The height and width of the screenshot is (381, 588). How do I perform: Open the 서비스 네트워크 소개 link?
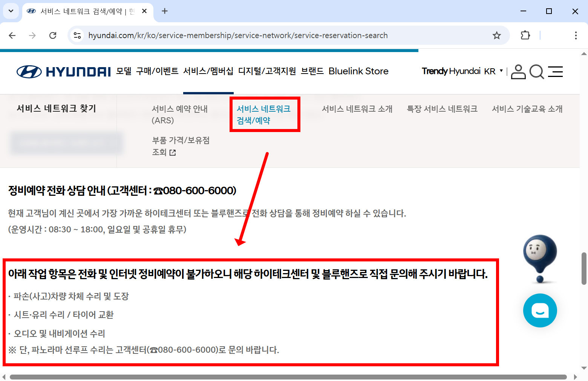[357, 109]
